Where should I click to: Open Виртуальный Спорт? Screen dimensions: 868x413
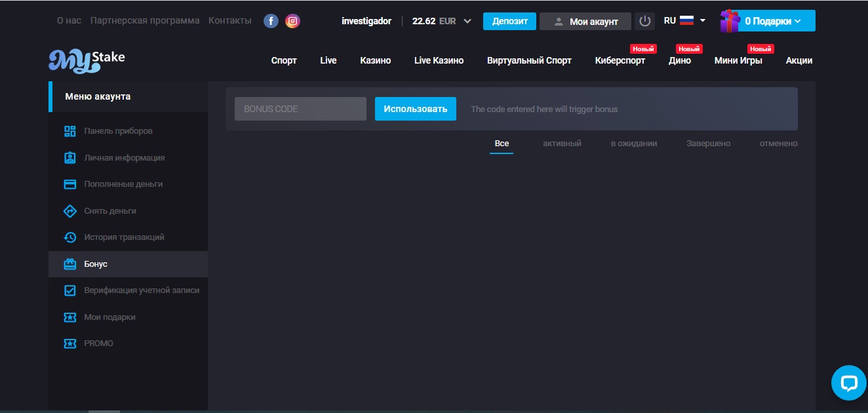[x=529, y=60]
